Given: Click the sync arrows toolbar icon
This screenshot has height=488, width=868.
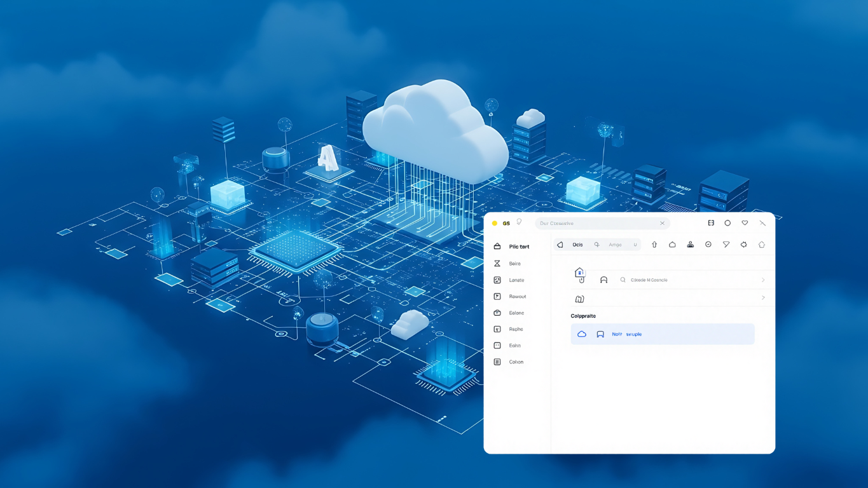Looking at the screenshot, I should [x=743, y=245].
